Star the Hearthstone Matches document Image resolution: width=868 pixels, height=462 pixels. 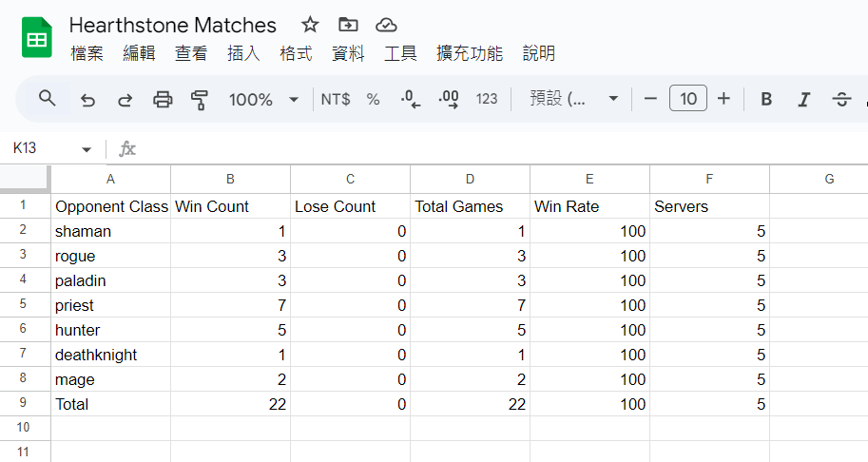click(310, 25)
